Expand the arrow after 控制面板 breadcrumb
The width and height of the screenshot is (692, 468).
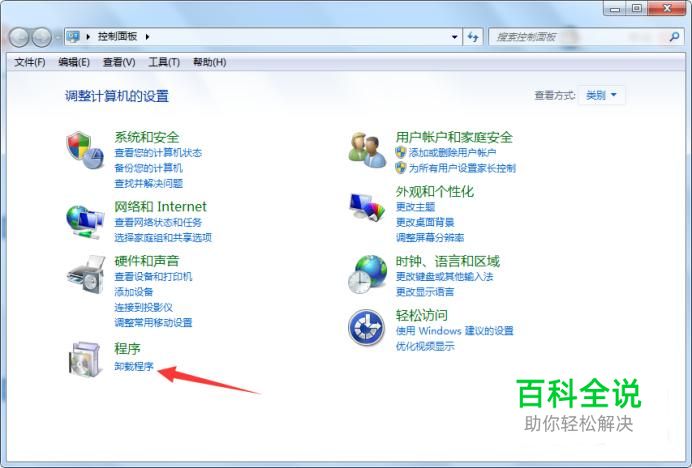(147, 37)
